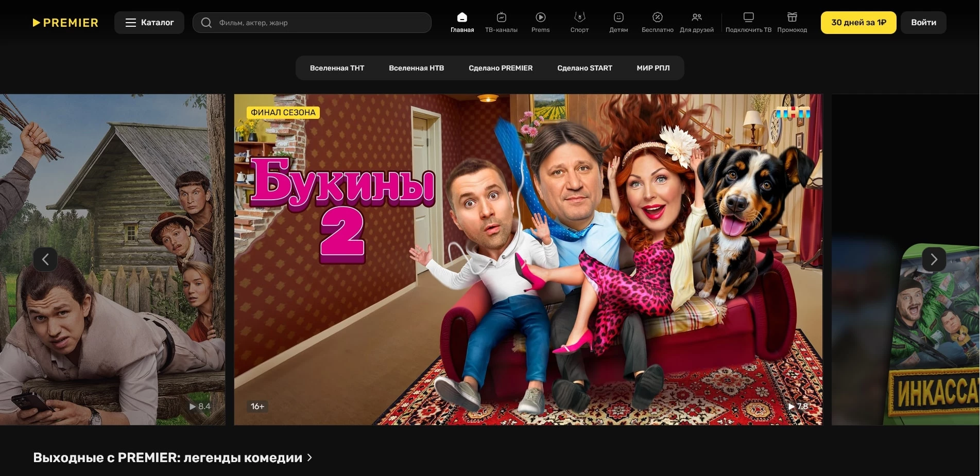Select the Бесплатно section icon
This screenshot has width=980, height=476.
(657, 16)
